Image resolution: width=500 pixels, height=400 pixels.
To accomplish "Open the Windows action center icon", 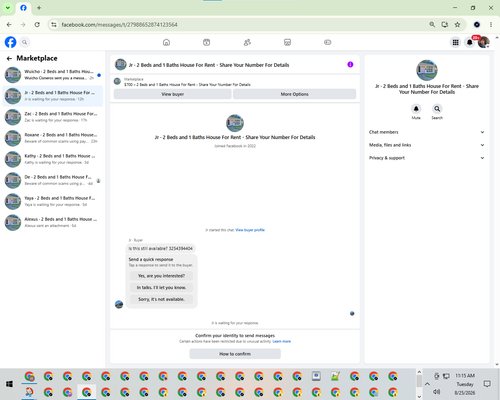I will click(487, 384).
